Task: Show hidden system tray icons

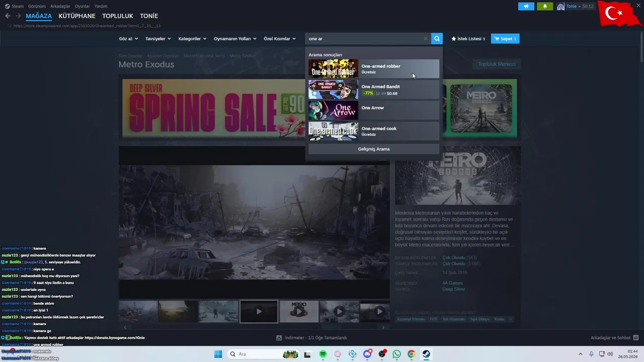Action: point(580,354)
